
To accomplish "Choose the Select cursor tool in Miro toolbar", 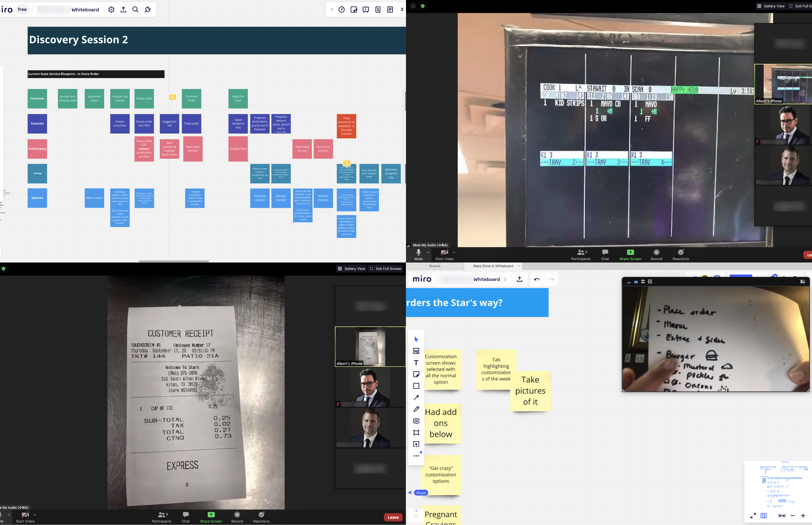I will click(416, 339).
